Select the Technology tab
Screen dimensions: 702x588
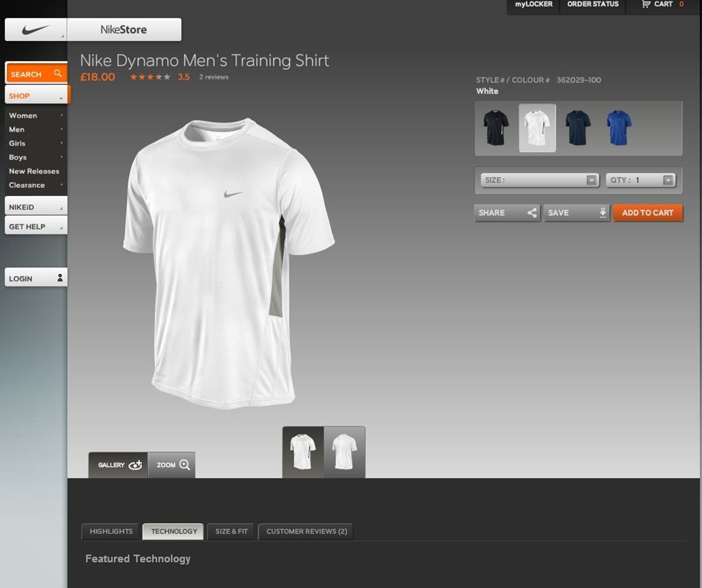[173, 532]
